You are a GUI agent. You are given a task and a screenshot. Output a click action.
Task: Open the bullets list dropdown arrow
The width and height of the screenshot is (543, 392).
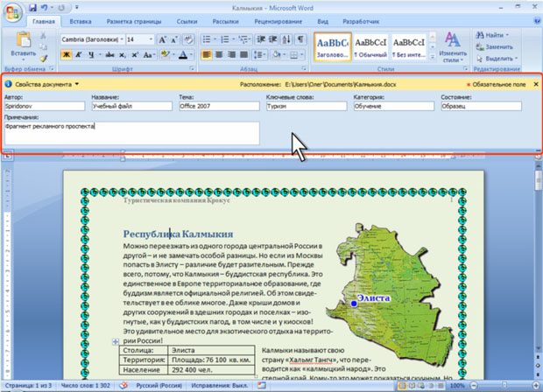click(x=215, y=39)
